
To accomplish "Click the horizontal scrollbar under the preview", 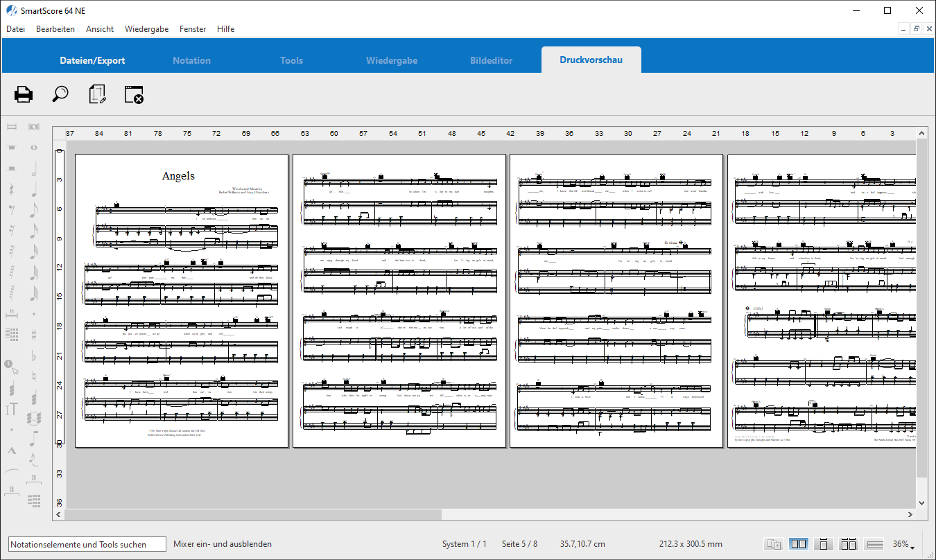I will point(252,515).
